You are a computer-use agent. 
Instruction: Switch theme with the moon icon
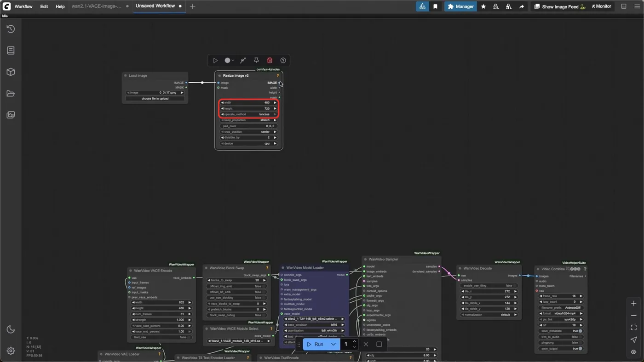tap(11, 329)
